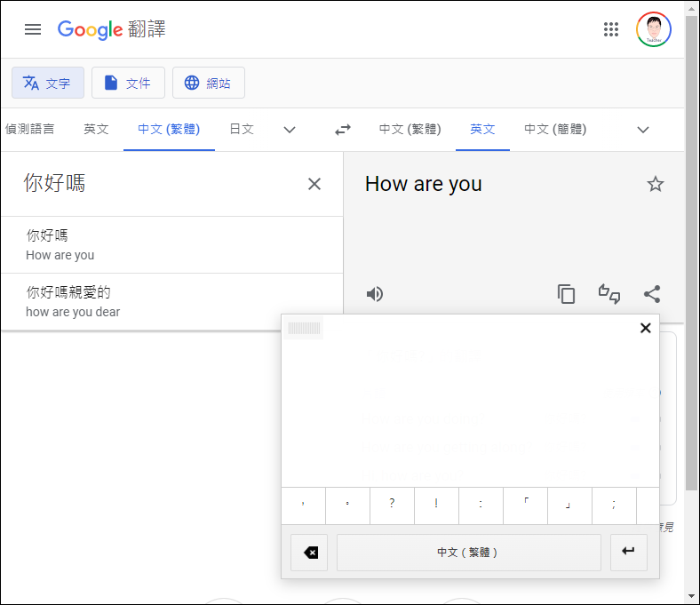Insert the opening bracket 「 key
The image size is (700, 605).
(526, 505)
